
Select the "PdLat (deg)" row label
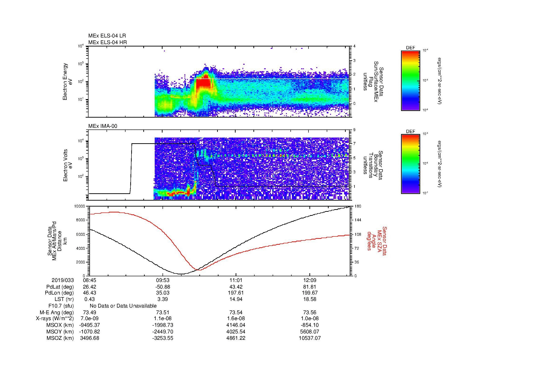click(x=60, y=287)
